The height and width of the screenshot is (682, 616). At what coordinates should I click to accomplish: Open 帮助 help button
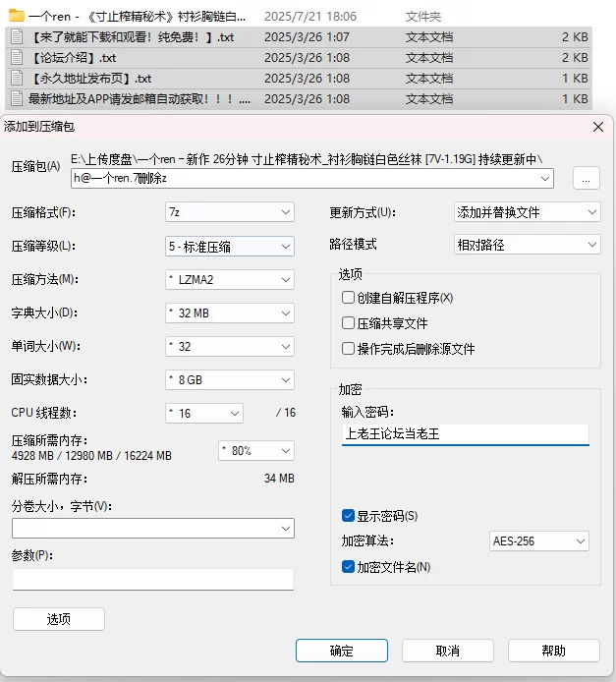[554, 651]
